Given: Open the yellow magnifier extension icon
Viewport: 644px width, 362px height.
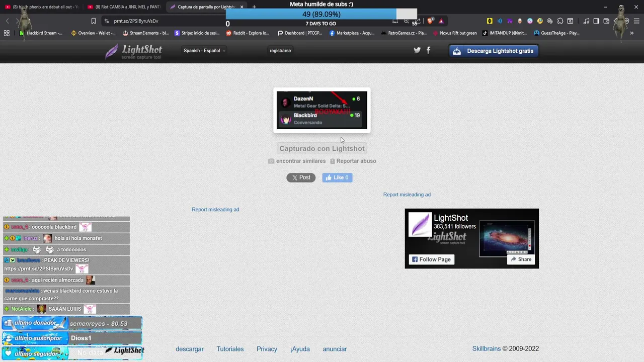Looking at the screenshot, I should [x=540, y=21].
